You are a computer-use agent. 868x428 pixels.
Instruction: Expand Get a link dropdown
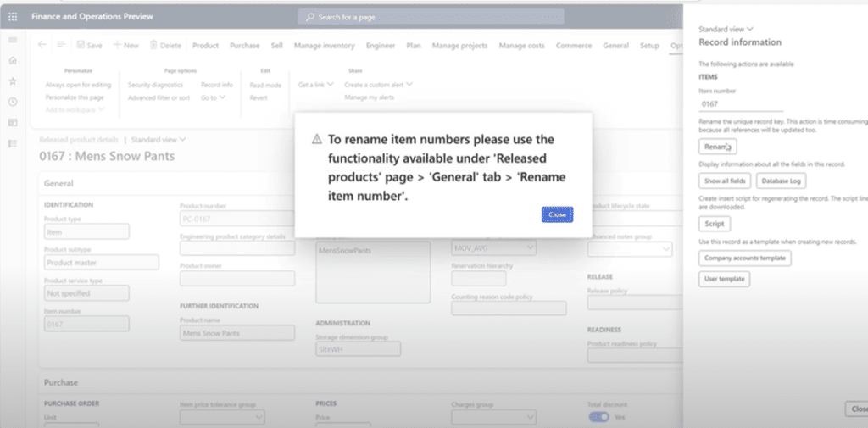pyautogui.click(x=316, y=85)
